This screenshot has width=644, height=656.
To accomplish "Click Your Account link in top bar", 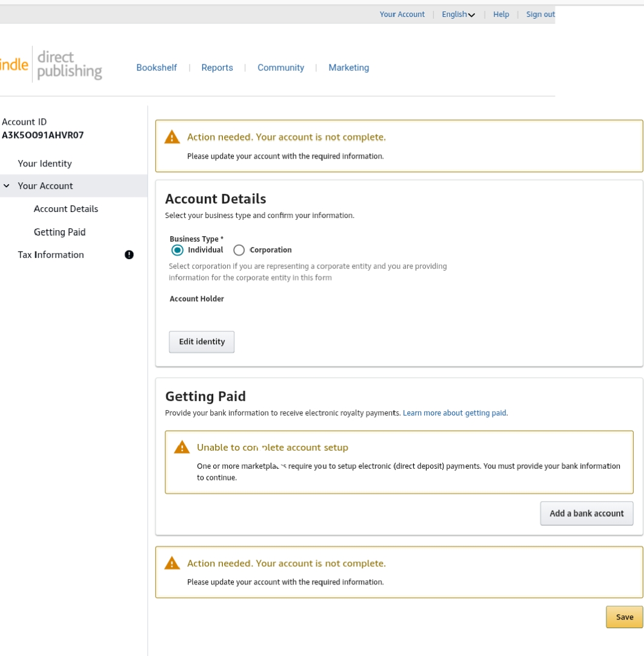I will click(x=402, y=14).
